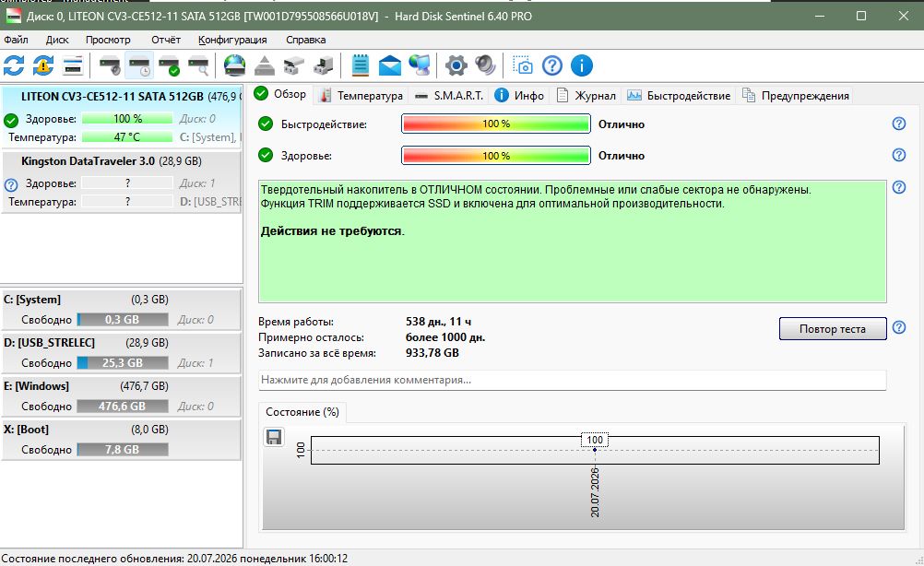Click the Здоровье 100 % gradient bar in overview

click(x=495, y=156)
